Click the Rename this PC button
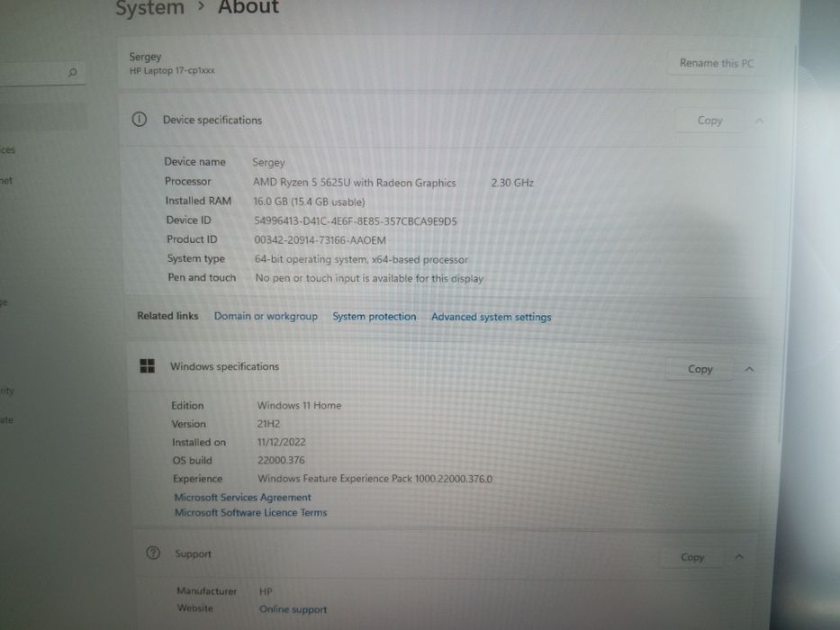 tap(717, 63)
